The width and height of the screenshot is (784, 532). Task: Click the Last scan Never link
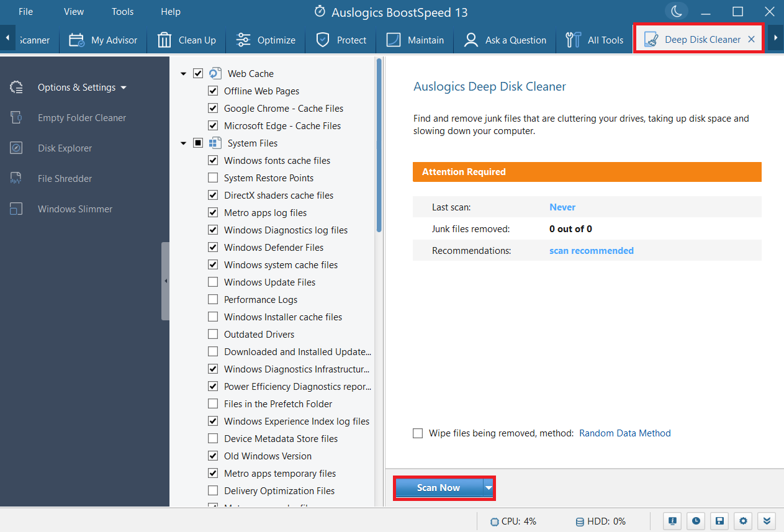[x=562, y=207]
